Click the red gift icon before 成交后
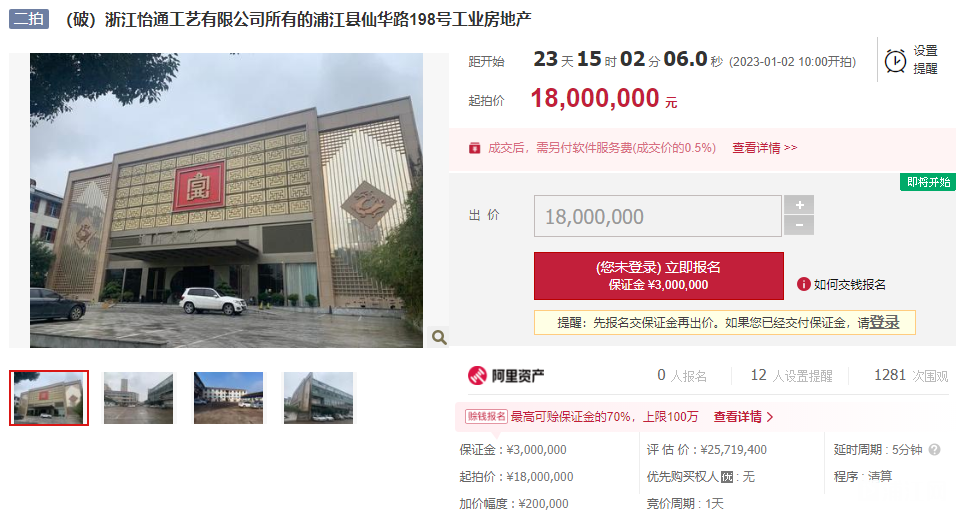 [474, 148]
